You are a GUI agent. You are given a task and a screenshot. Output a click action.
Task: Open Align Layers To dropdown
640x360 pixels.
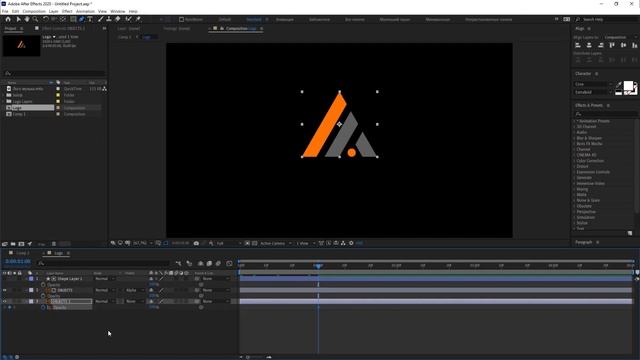point(620,37)
